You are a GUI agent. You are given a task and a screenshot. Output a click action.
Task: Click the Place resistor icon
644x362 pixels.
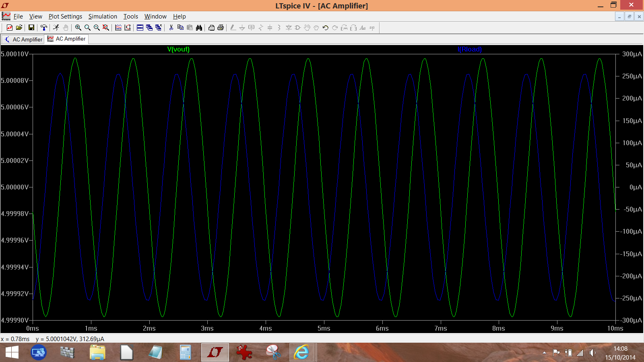(x=260, y=28)
